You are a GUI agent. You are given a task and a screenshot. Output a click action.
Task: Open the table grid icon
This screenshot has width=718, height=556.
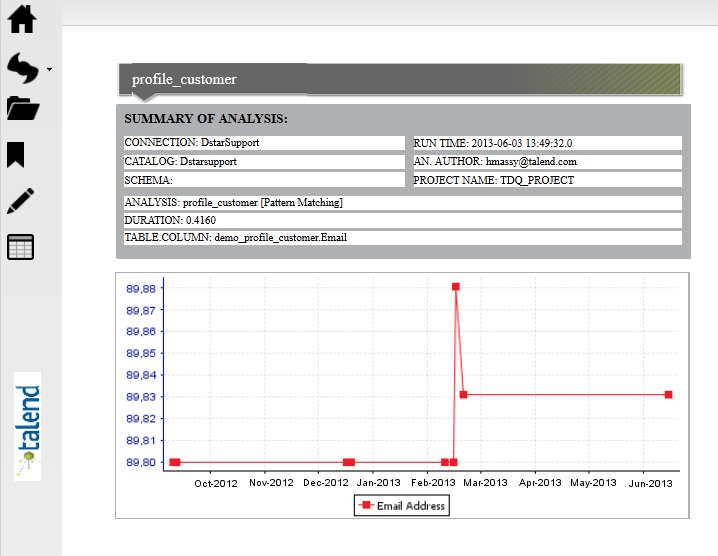[21, 247]
